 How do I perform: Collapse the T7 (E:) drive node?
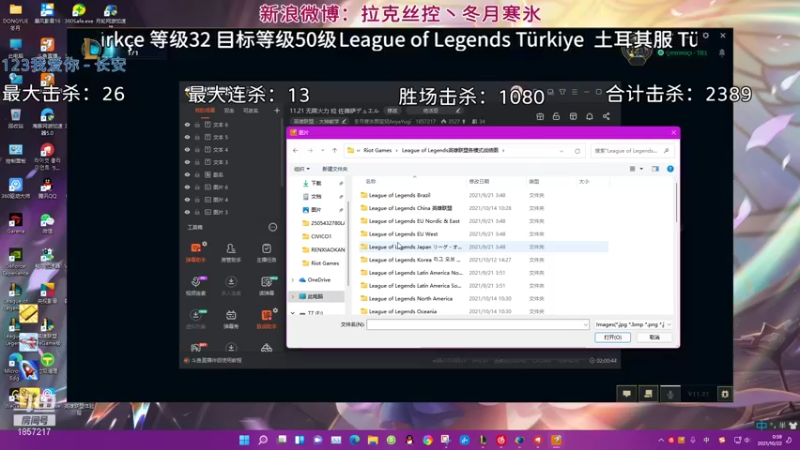[293, 313]
